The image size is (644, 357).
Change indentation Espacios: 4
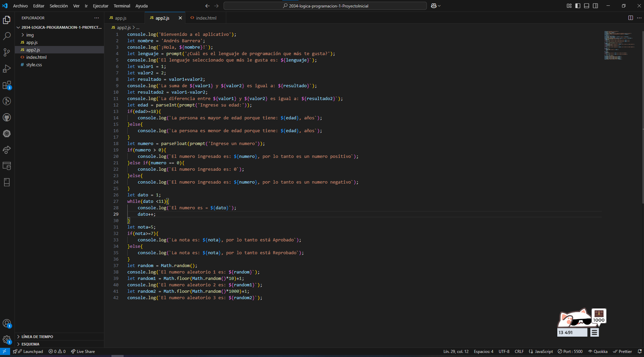[484, 352]
